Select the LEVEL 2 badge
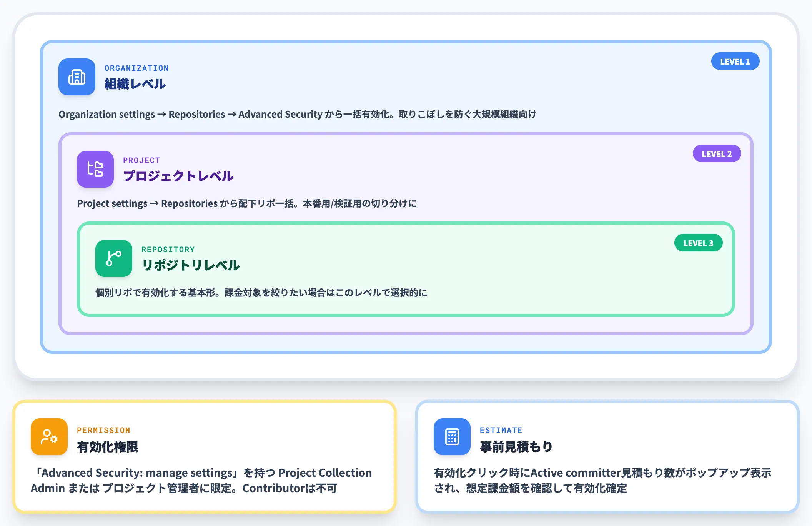 [717, 154]
